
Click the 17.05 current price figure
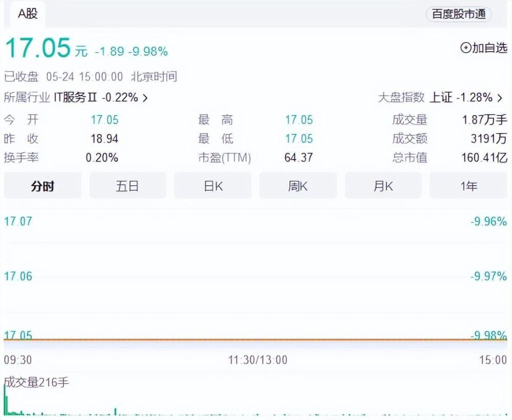click(x=38, y=48)
